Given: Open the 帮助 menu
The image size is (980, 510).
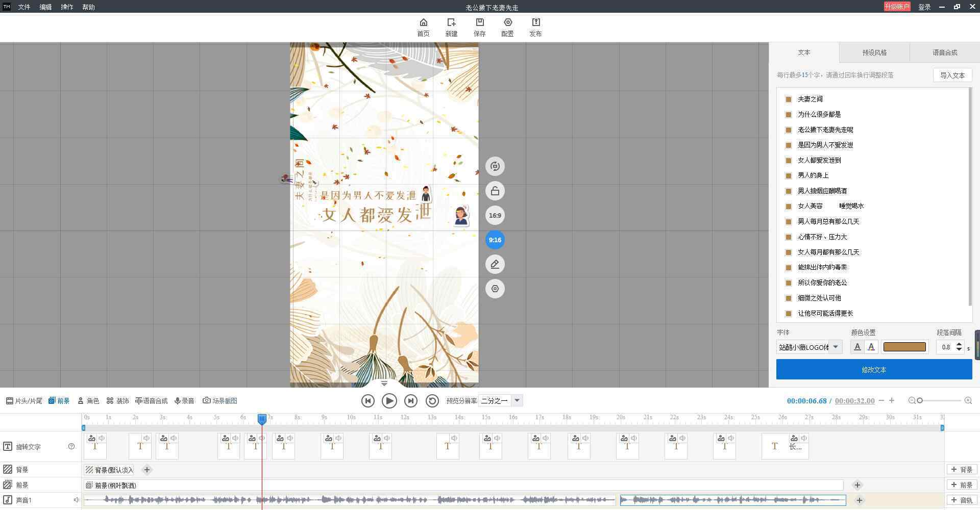Looking at the screenshot, I should click(88, 7).
